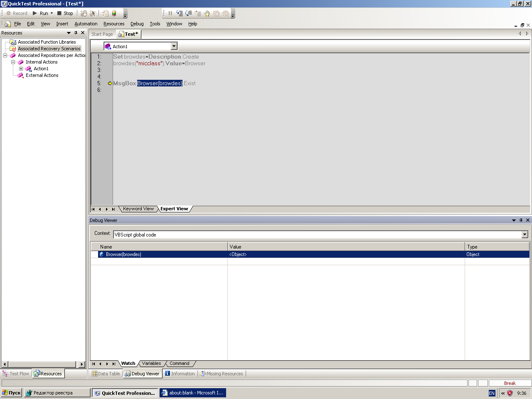
Task: Open Debug Viewer pane dropdown arrow
Action: [x=514, y=220]
